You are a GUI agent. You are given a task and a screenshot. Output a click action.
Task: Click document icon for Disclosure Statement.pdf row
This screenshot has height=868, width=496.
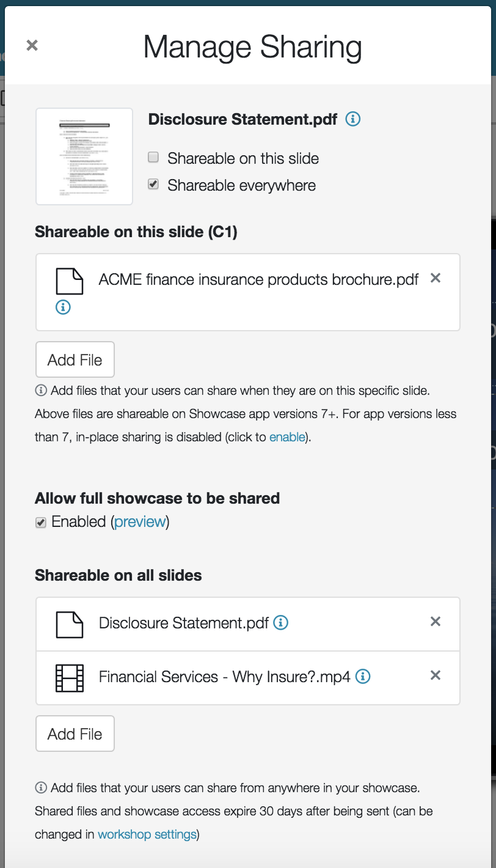[69, 624]
